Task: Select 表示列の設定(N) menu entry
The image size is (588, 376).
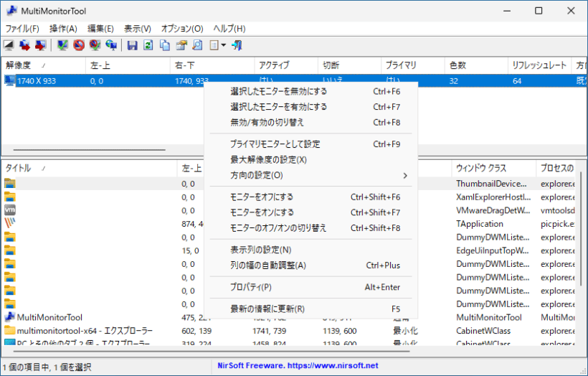Action: click(310, 250)
